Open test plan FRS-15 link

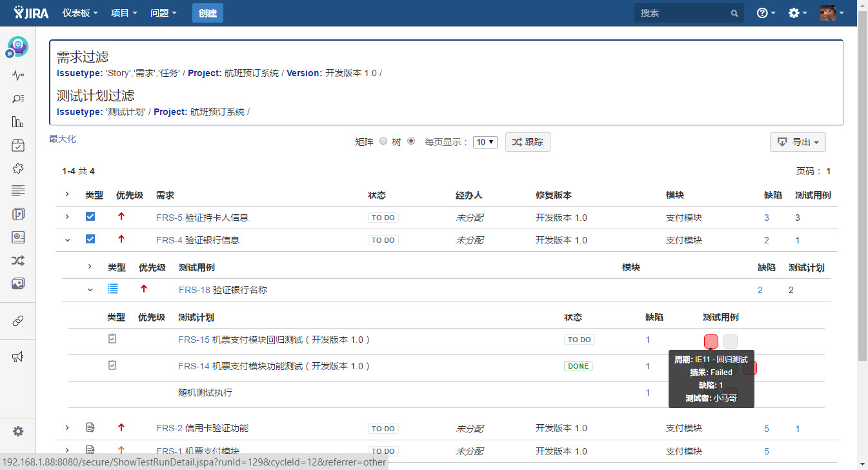194,340
